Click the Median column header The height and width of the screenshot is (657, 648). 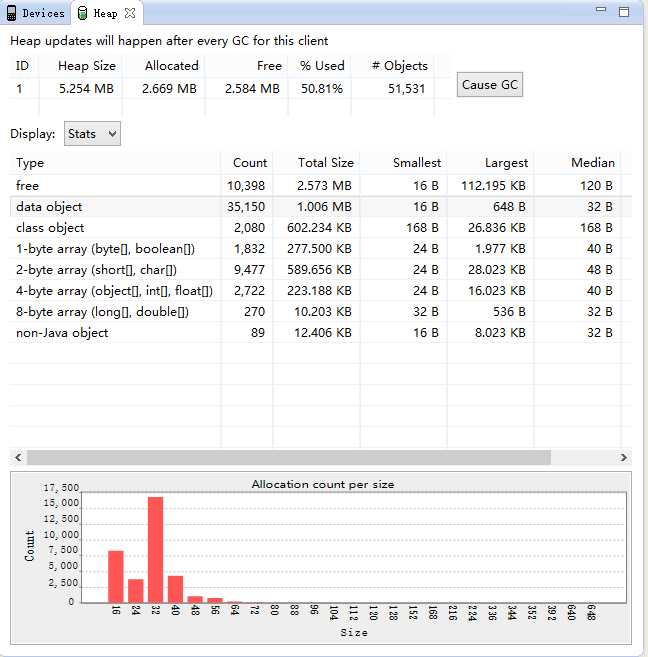577,163
